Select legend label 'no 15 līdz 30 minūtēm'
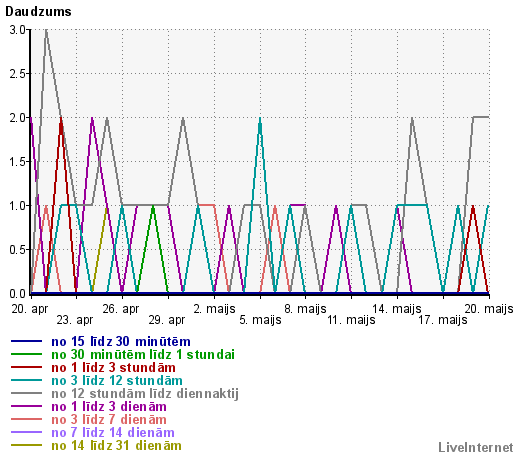520x457 pixels. click(121, 341)
